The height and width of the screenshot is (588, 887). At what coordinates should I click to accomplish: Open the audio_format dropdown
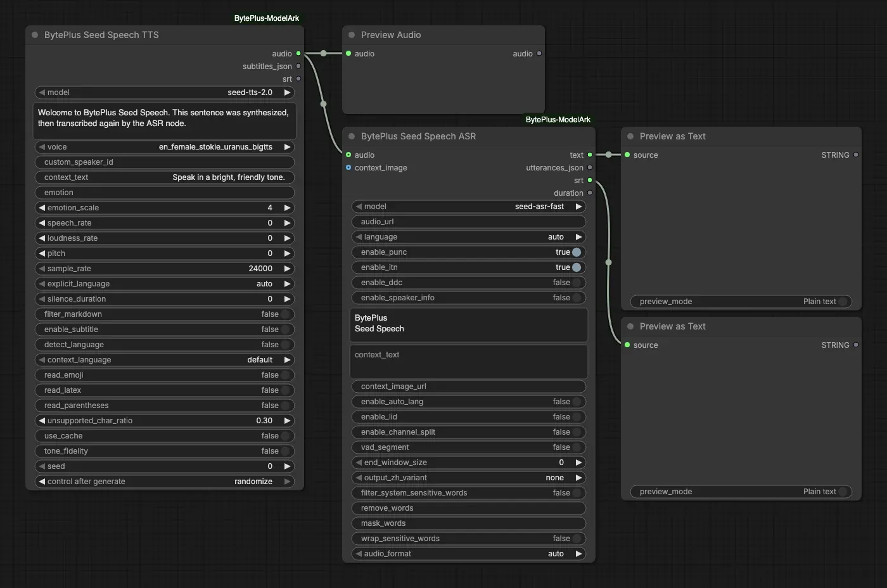click(469, 554)
